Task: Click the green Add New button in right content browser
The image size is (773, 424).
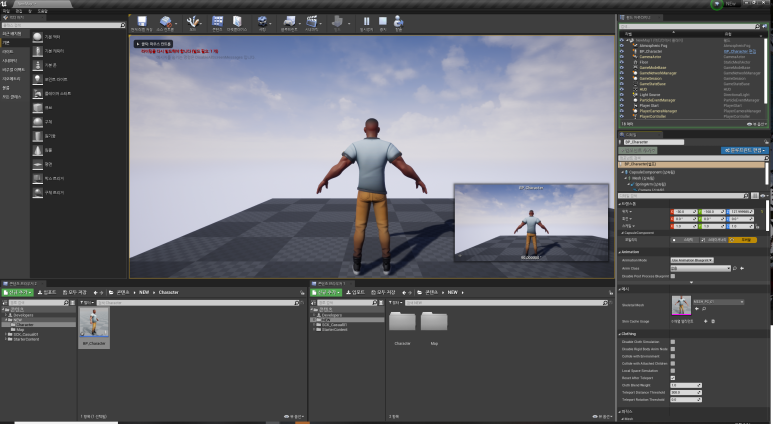Action: pyautogui.click(x=326, y=292)
